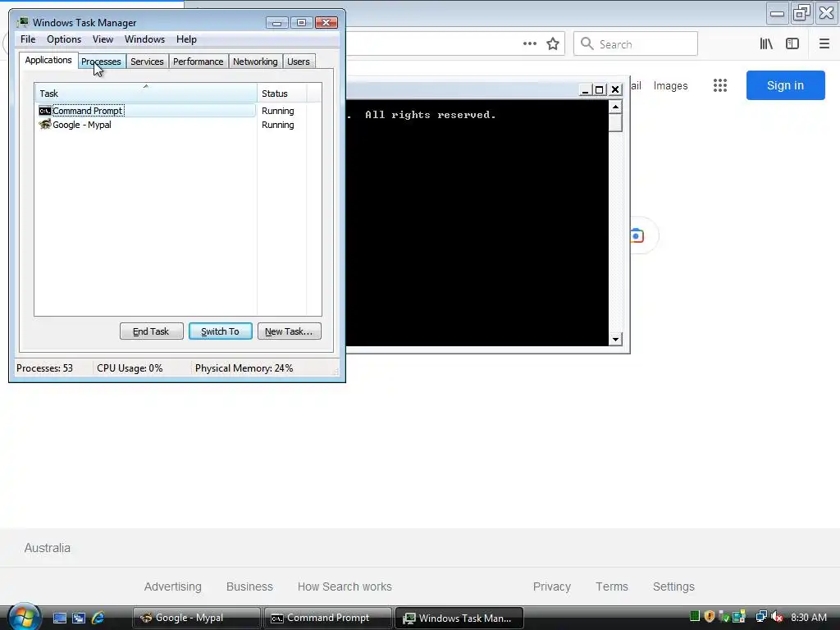Click the security shield tray icon
Screen dimensions: 840x630
pos(710,617)
